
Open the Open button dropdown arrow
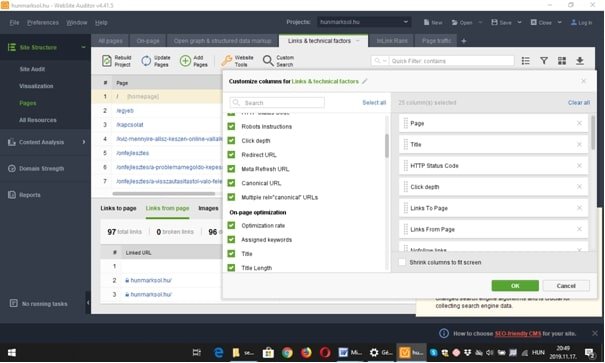coord(480,22)
